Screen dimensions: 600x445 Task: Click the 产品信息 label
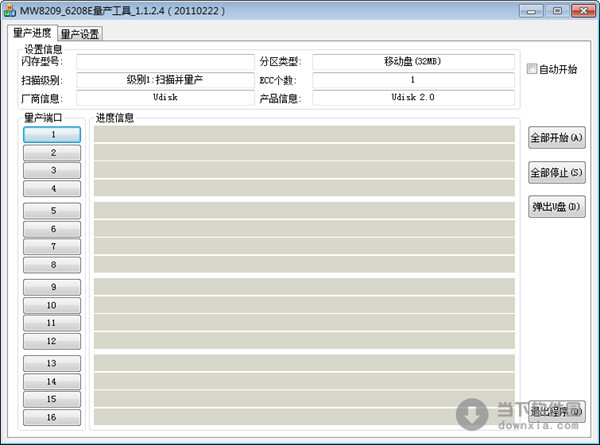[x=280, y=99]
